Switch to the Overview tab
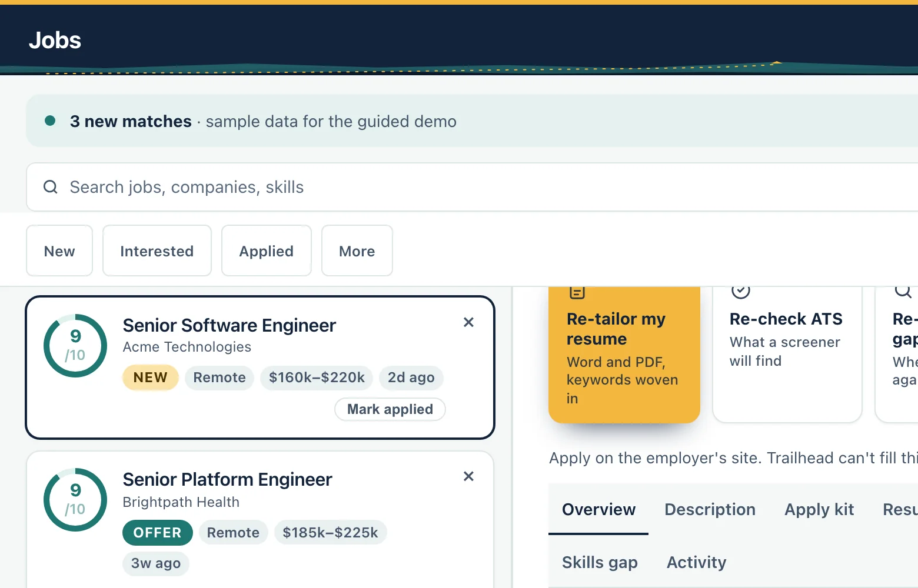 [598, 509]
